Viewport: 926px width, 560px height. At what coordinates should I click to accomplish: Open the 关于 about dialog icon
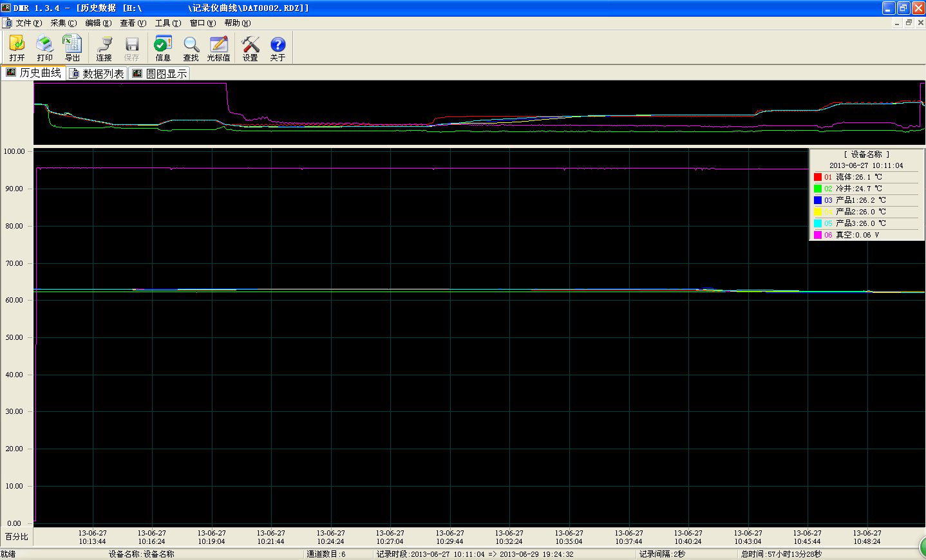278,48
